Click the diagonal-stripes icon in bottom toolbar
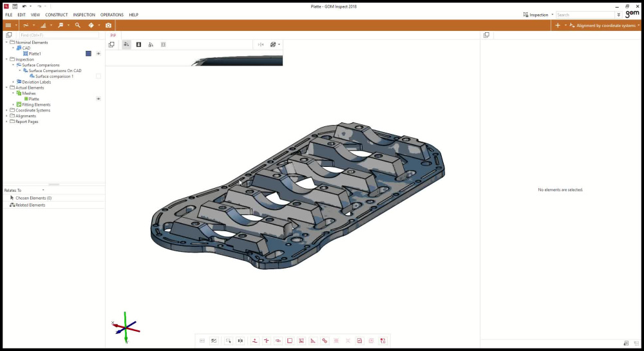Screen dimensions: 644x351 coord(214,341)
